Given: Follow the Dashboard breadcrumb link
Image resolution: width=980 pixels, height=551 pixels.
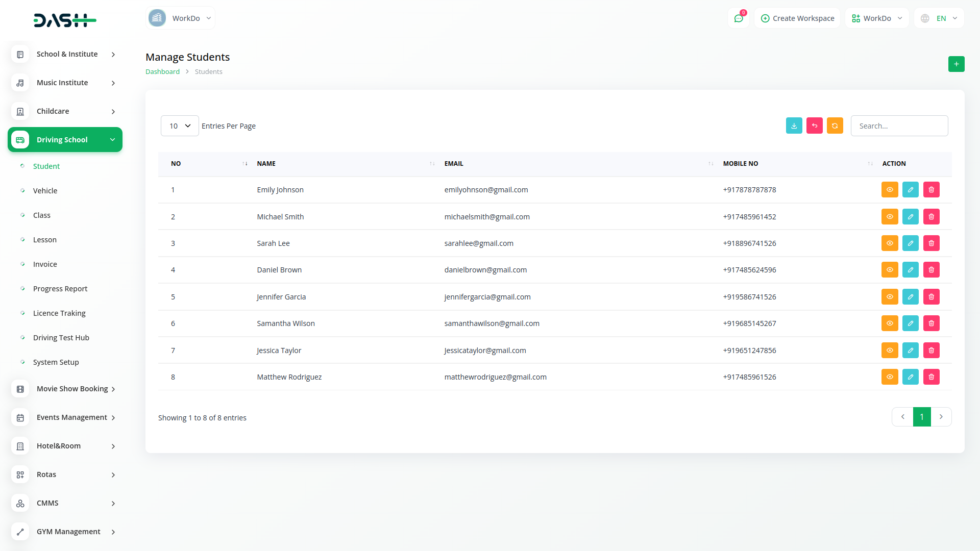Looking at the screenshot, I should [162, 72].
